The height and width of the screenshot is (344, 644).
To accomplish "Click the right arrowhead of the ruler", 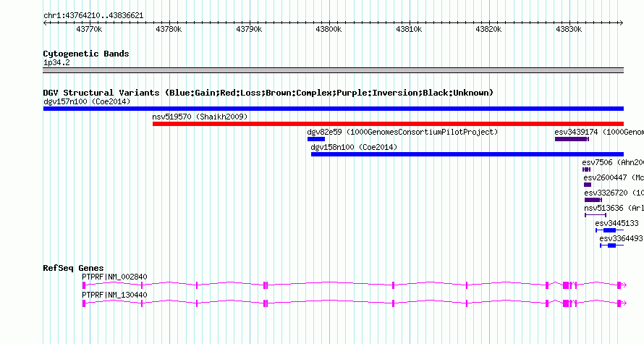I will [622, 23].
